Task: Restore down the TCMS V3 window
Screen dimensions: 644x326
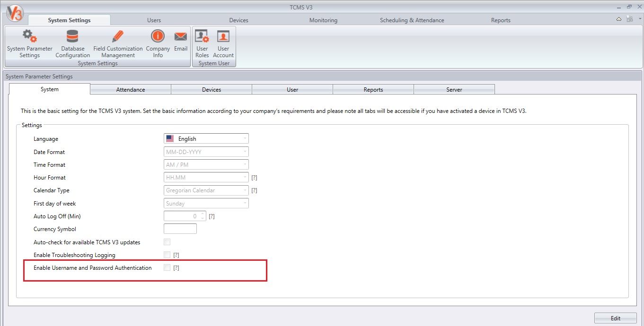Action: [629, 7]
